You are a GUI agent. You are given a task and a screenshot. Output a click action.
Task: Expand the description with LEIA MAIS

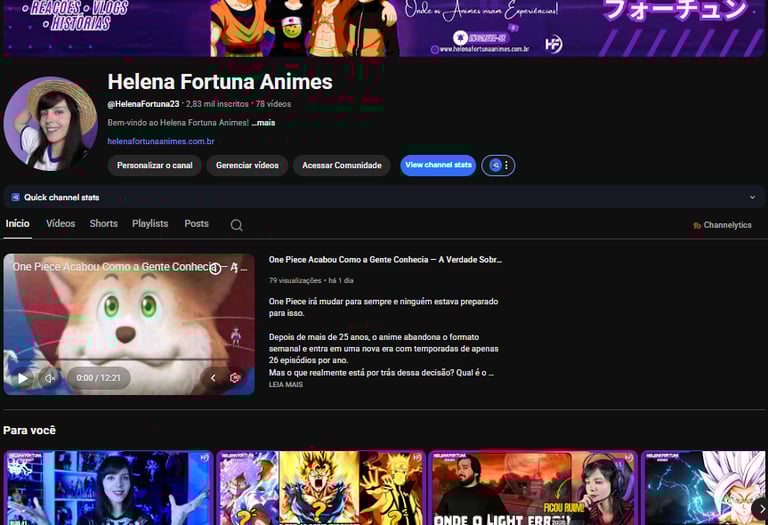pos(286,385)
